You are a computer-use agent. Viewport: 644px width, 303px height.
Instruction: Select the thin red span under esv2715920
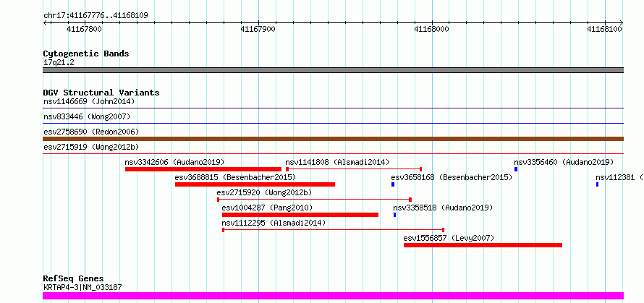(x=315, y=200)
